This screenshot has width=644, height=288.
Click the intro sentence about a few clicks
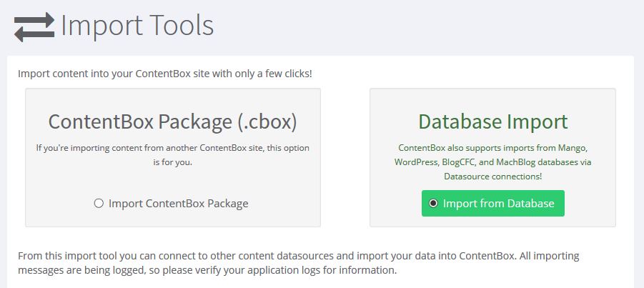[165, 74]
